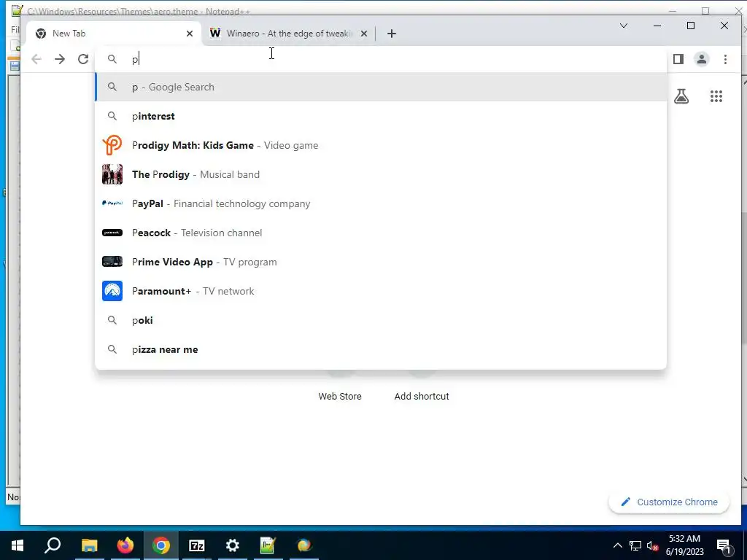Viewport: 747px width, 560px height.
Task: Choose the PayPal suggestion
Action: click(381, 204)
